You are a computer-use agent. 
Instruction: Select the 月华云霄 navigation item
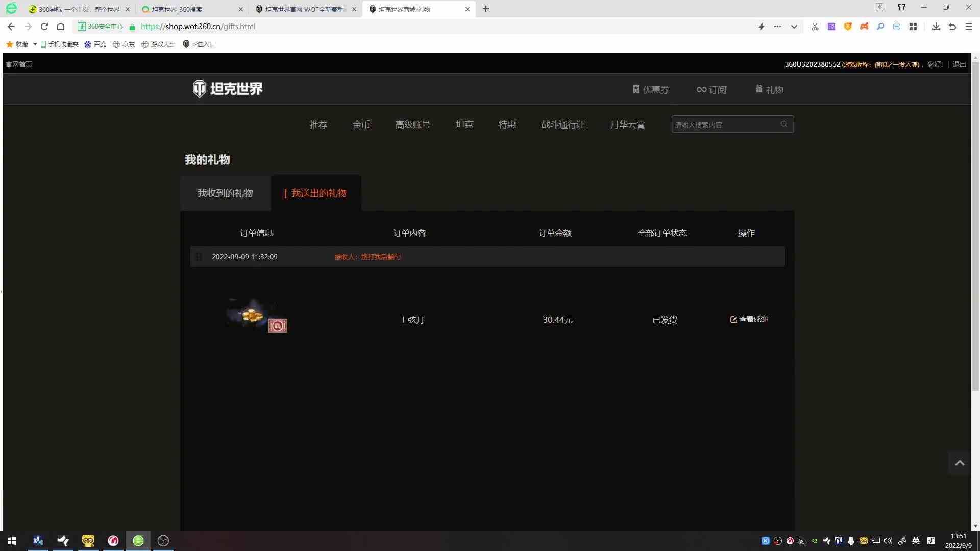(x=628, y=124)
